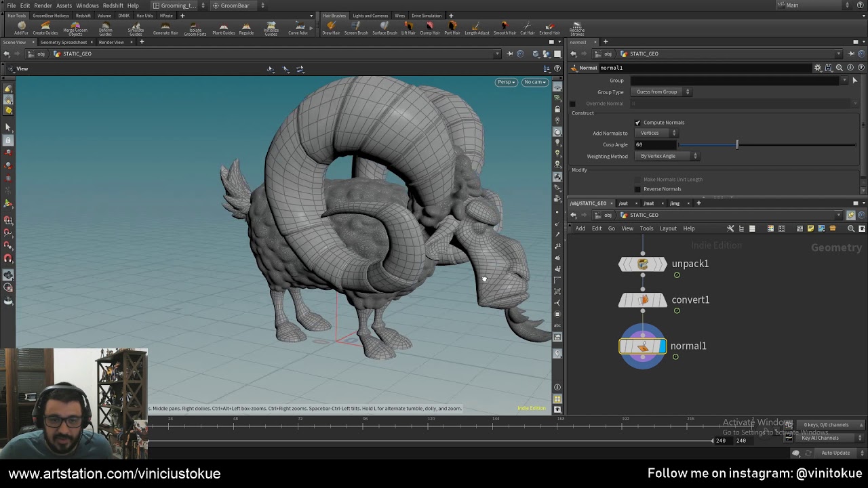Open the Generate Hair shelf tool

pyautogui.click(x=165, y=28)
